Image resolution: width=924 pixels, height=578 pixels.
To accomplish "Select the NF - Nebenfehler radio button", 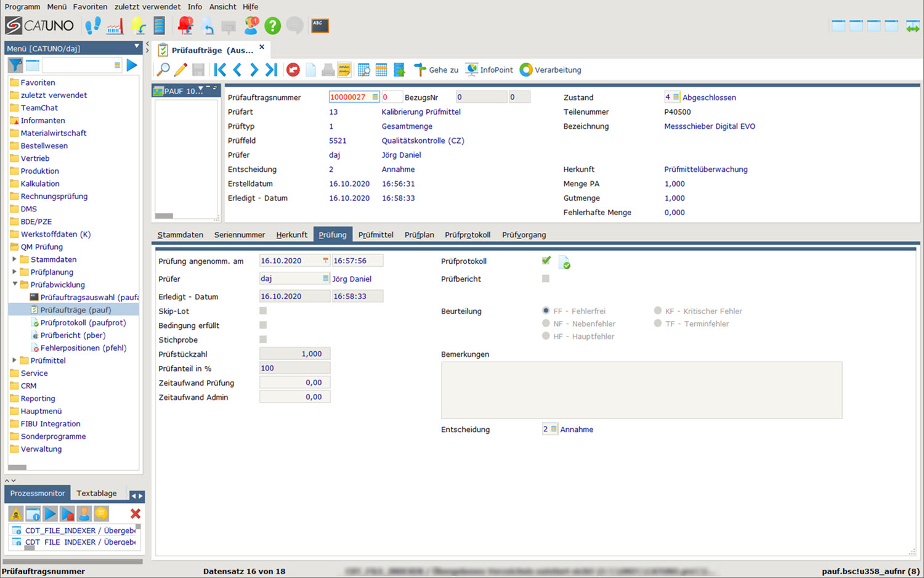I will coord(546,324).
